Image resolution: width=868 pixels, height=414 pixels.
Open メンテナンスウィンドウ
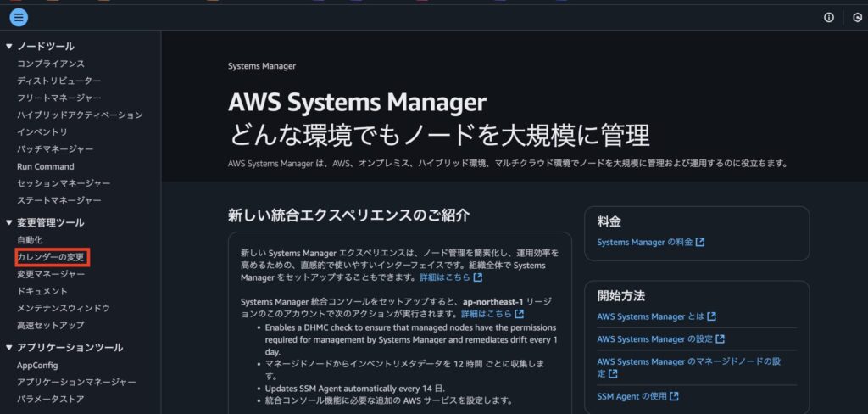coord(64,308)
